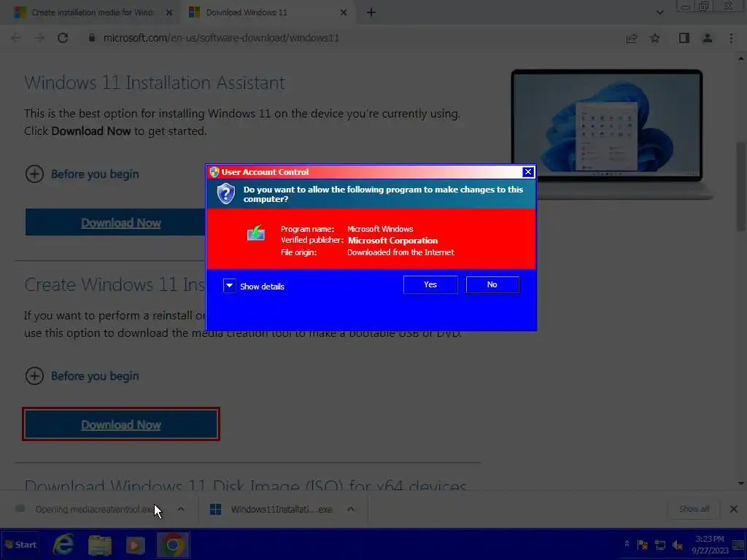This screenshot has height=560, width=747.
Task: Launch Internet Explorer from taskbar
Action: 63,545
